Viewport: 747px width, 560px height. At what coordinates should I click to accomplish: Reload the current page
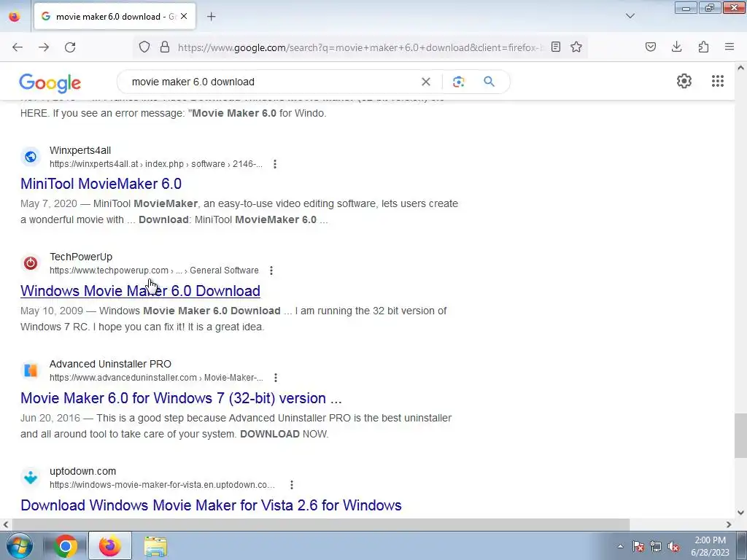[70, 47]
